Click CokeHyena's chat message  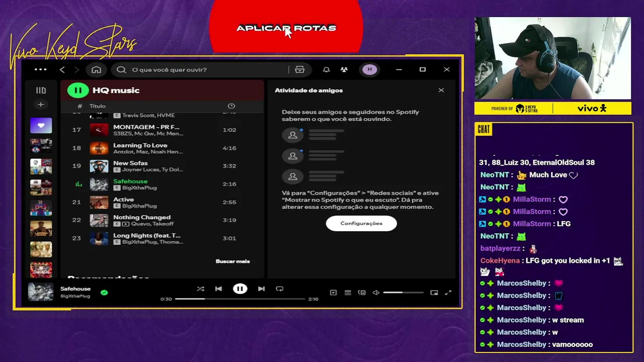[551, 266]
